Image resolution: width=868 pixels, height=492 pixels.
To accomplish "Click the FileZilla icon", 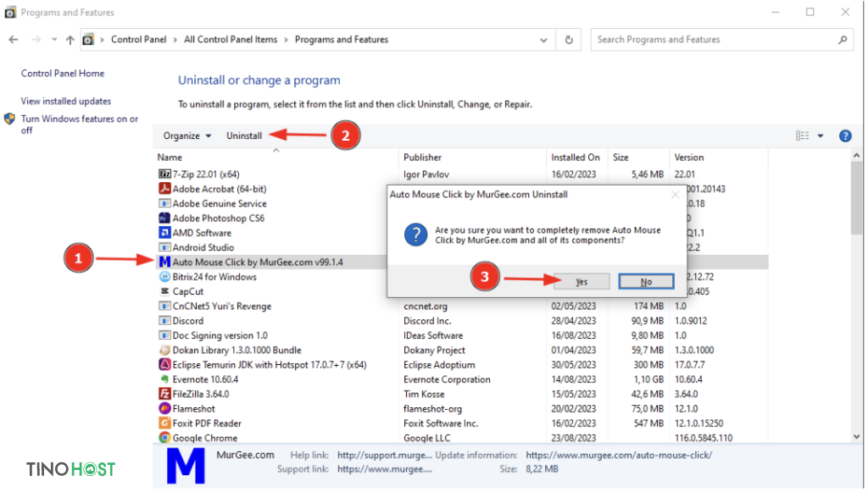I will (164, 394).
